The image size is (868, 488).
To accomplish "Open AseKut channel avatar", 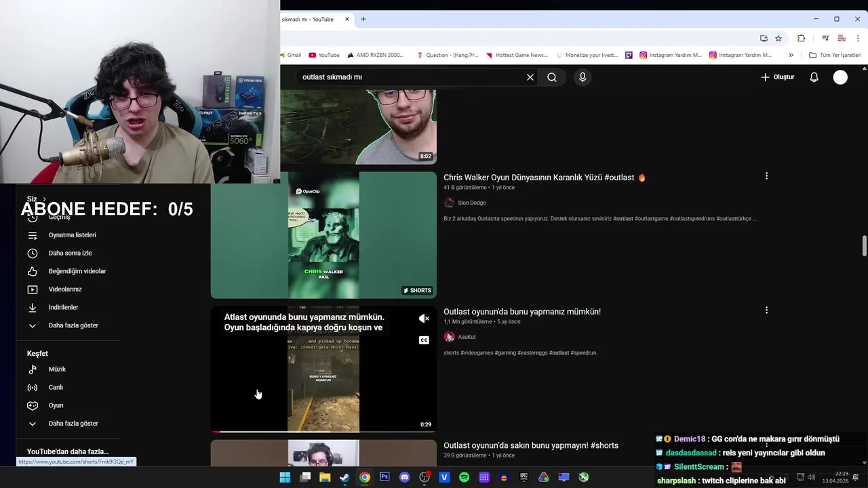I will [449, 337].
